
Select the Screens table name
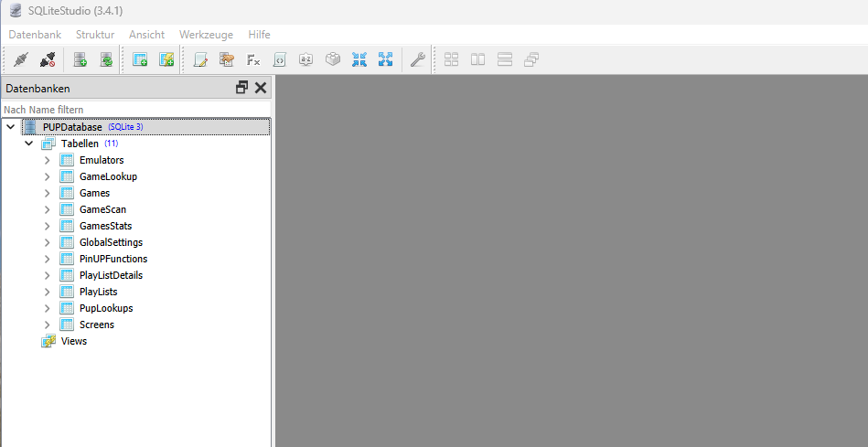[97, 325]
